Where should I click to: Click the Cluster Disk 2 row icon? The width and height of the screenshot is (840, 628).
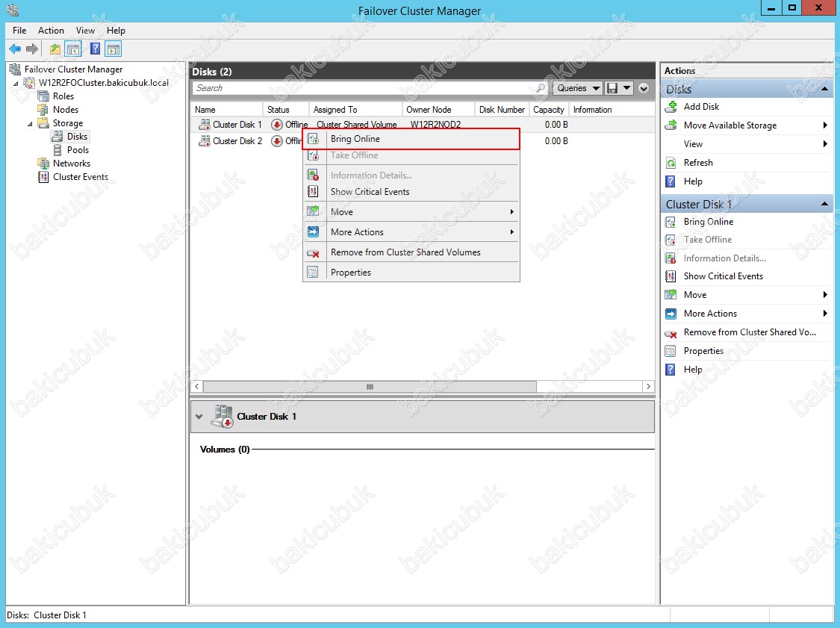coord(204,141)
